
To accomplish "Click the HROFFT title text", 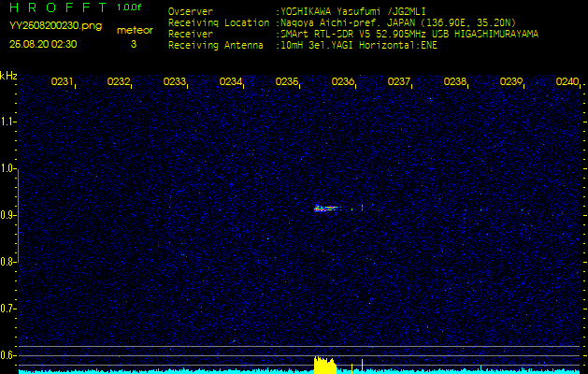I will [59, 7].
